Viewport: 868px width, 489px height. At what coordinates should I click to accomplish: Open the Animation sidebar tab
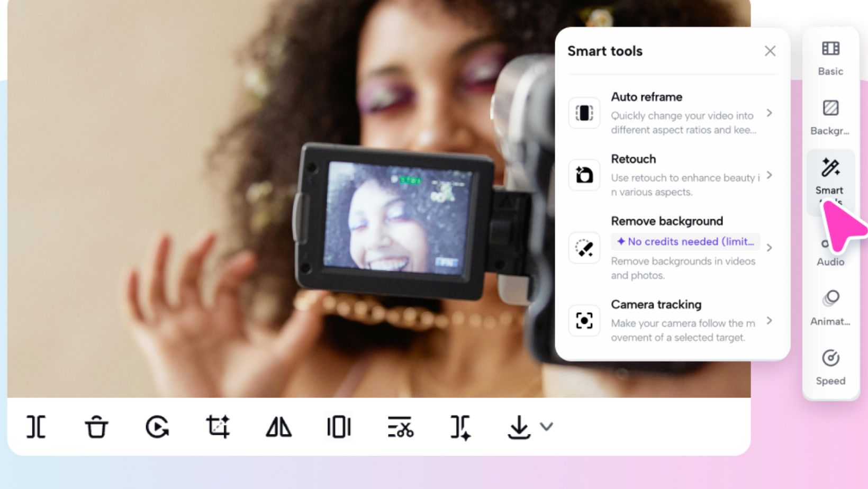(x=830, y=307)
